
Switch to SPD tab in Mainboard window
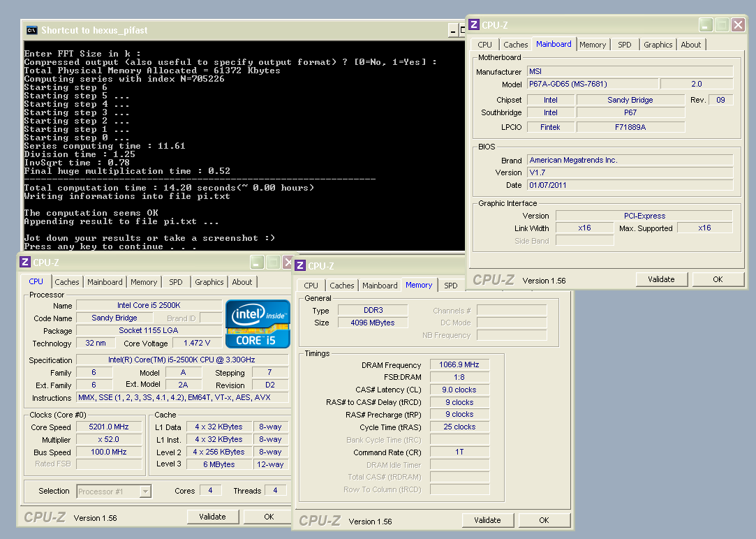coord(624,45)
